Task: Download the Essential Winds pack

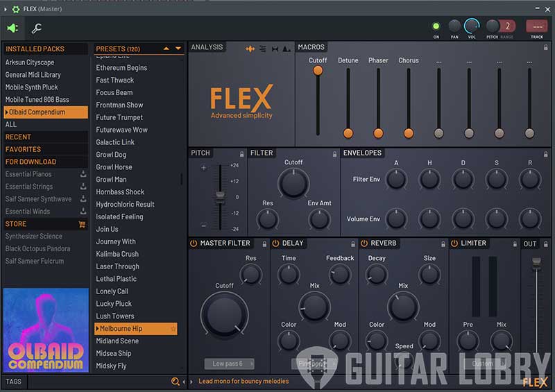Action: click(x=83, y=211)
